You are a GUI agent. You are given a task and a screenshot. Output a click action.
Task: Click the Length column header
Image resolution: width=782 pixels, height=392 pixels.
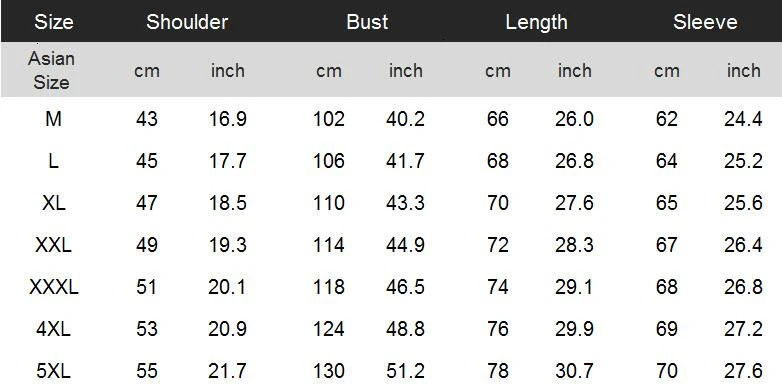pyautogui.click(x=536, y=22)
